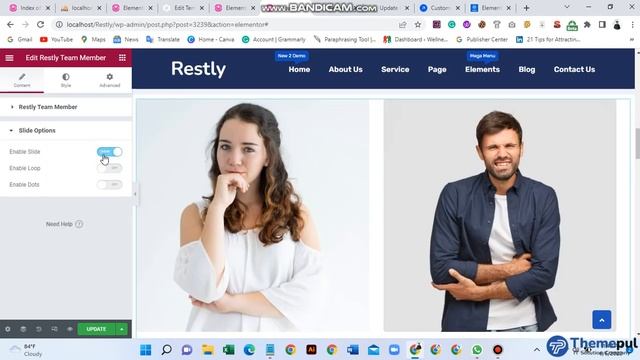Open Excel from the taskbar
This screenshot has height=360, width=640.
(x=229, y=350)
